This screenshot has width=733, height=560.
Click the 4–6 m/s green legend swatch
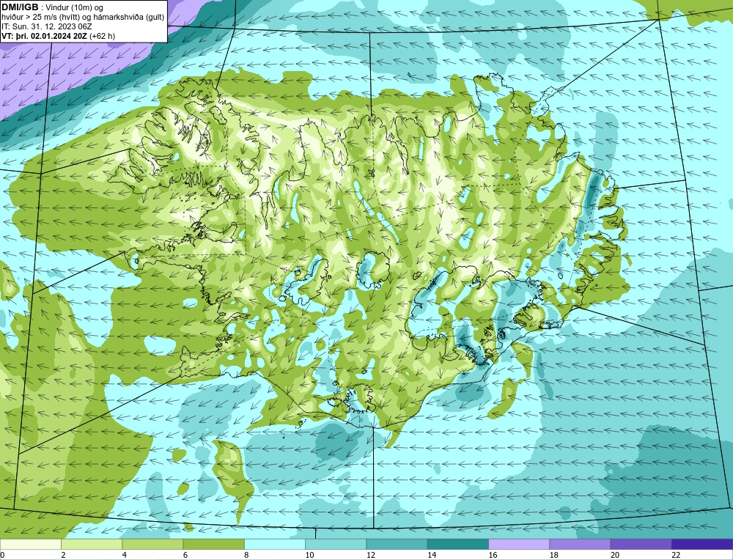point(153,544)
